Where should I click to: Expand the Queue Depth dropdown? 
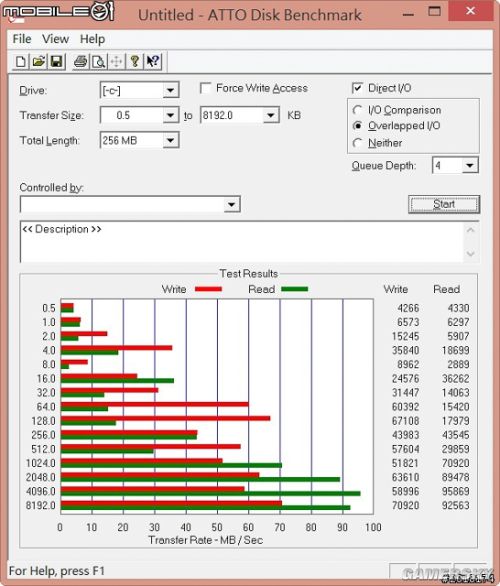tap(470, 165)
